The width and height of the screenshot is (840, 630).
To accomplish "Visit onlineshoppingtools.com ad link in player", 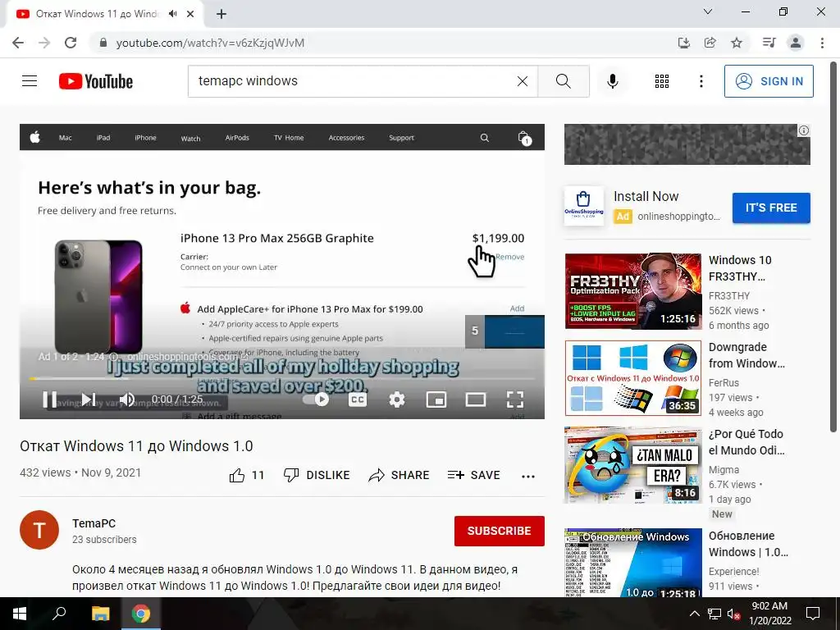I will (x=188, y=357).
